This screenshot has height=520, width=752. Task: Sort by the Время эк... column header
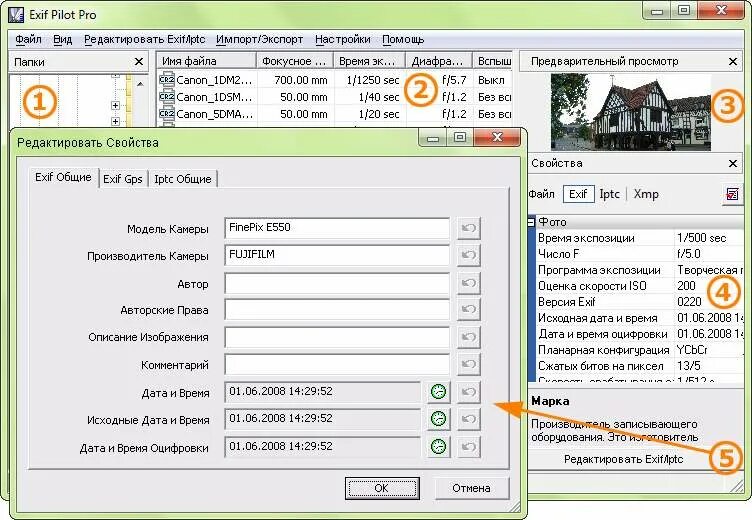coord(369,61)
